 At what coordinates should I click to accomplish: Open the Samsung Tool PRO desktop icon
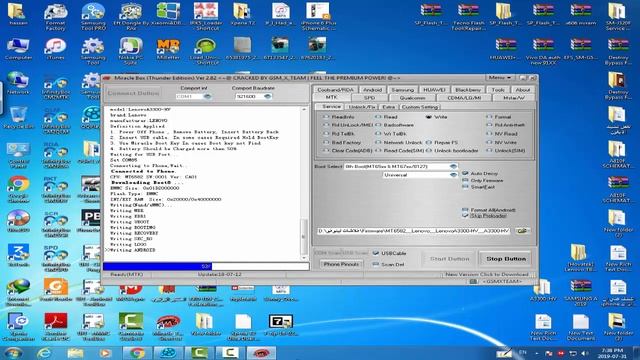pos(93,17)
